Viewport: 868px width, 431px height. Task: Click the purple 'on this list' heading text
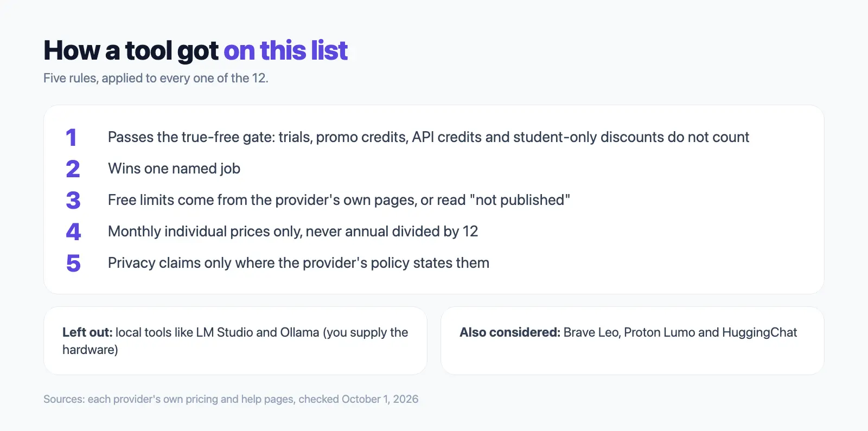pyautogui.click(x=285, y=50)
